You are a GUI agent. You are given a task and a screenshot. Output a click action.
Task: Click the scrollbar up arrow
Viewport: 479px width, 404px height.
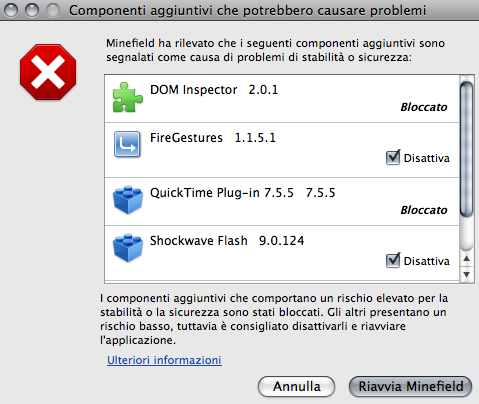(x=467, y=259)
